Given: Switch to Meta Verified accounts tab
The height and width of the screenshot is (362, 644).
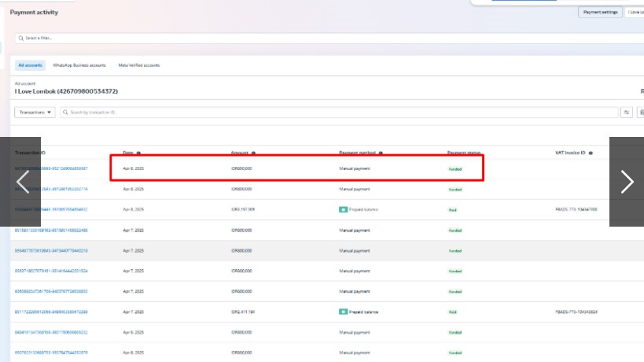Looking at the screenshot, I should pos(138,65).
